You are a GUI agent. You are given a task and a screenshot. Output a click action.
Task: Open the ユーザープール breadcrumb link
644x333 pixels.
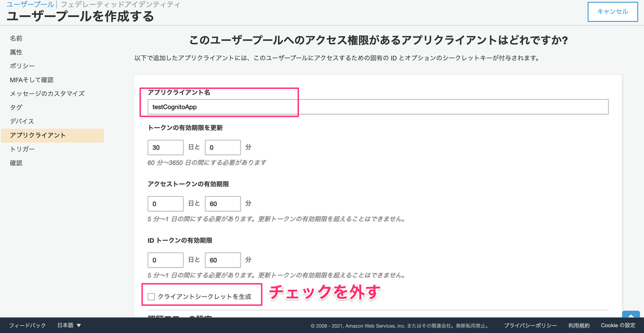(x=30, y=4)
